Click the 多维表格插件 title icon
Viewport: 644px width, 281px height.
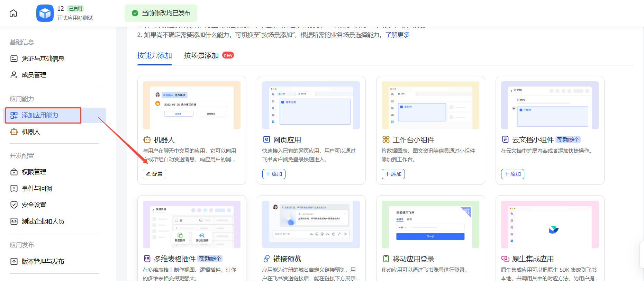147,259
